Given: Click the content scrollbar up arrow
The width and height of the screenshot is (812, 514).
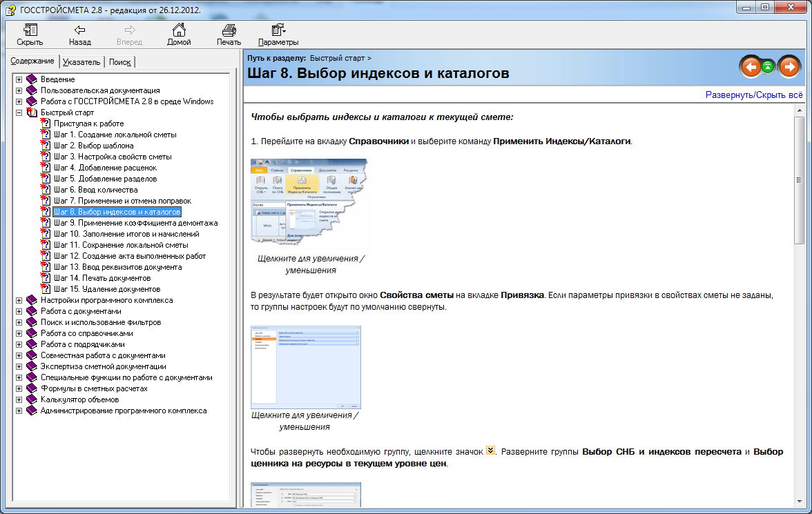Looking at the screenshot, I should click(x=800, y=110).
